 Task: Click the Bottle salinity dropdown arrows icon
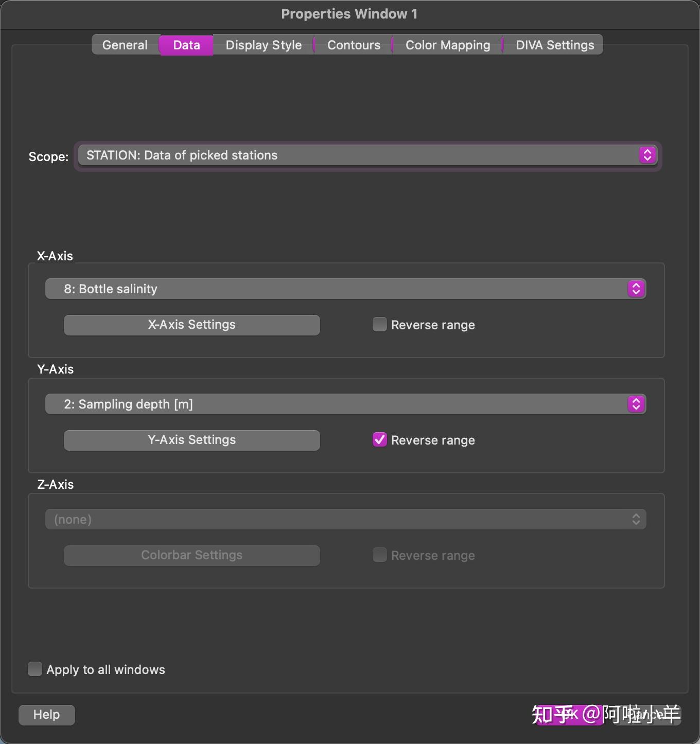636,289
